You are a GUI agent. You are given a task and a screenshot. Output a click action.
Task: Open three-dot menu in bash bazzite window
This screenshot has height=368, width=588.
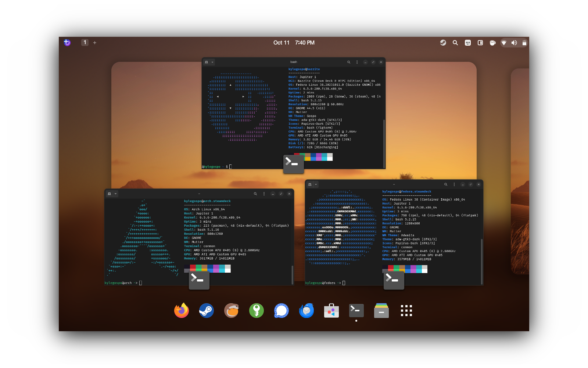[x=357, y=62]
